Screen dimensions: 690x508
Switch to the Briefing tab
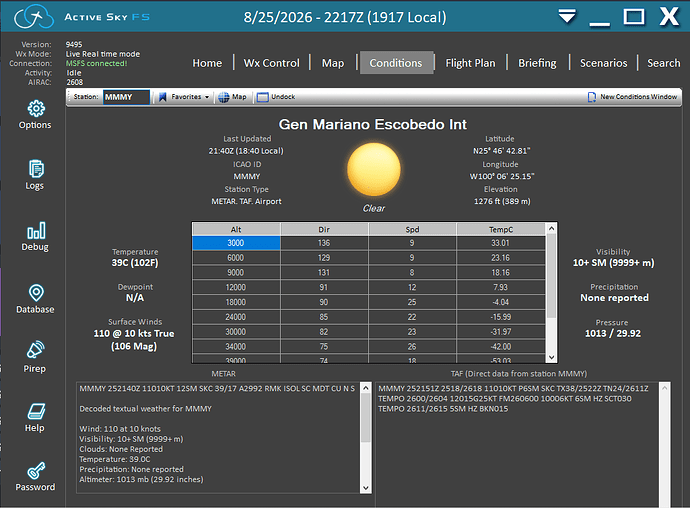tap(537, 63)
